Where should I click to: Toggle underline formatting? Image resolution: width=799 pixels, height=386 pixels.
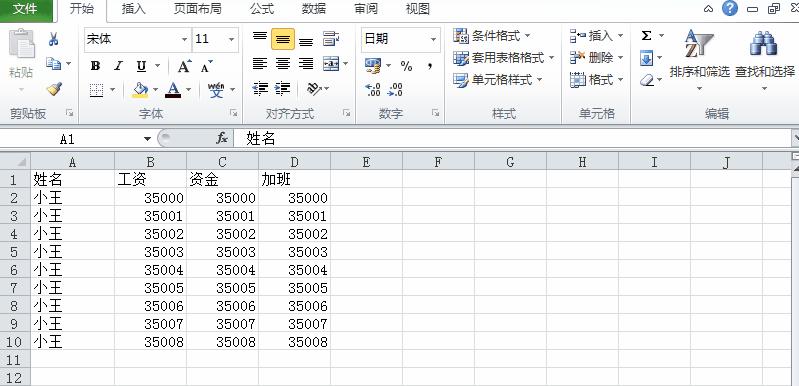[x=141, y=66]
